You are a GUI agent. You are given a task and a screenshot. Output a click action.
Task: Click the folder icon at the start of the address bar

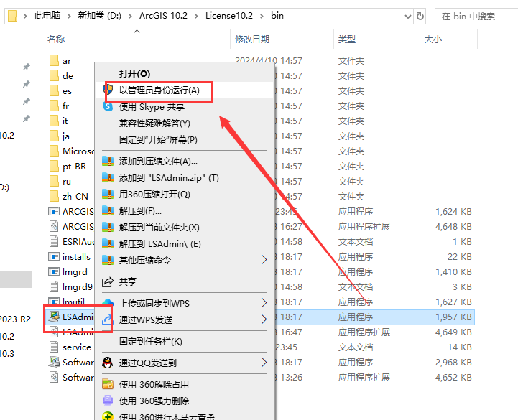click(12, 16)
